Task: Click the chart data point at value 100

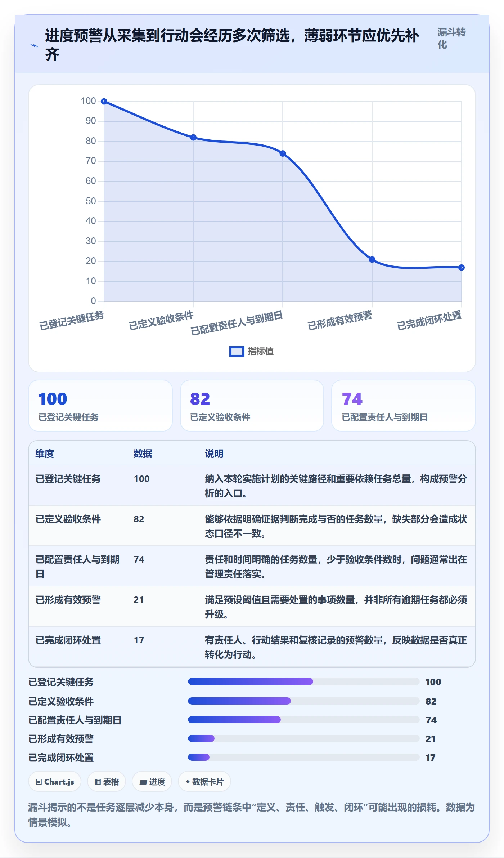Action: click(x=104, y=102)
